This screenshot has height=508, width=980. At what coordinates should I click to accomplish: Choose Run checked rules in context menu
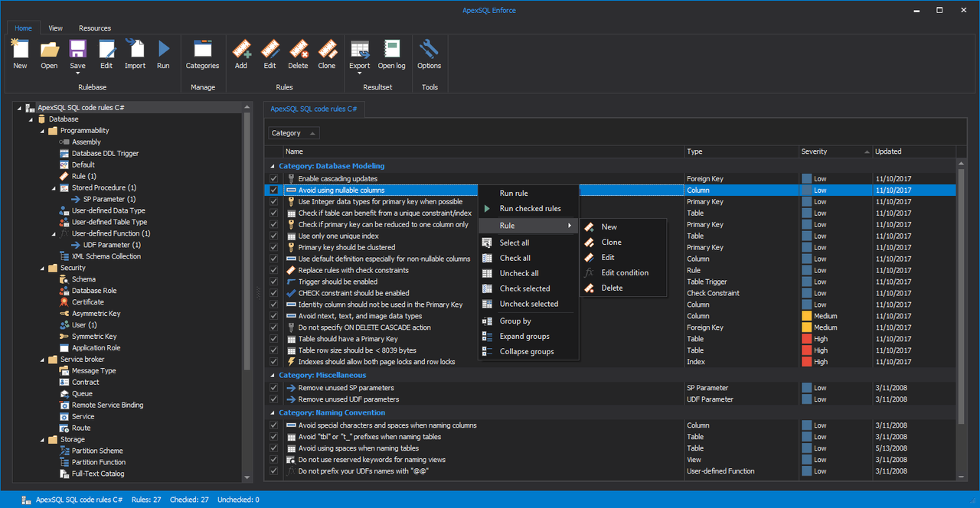[528, 209]
